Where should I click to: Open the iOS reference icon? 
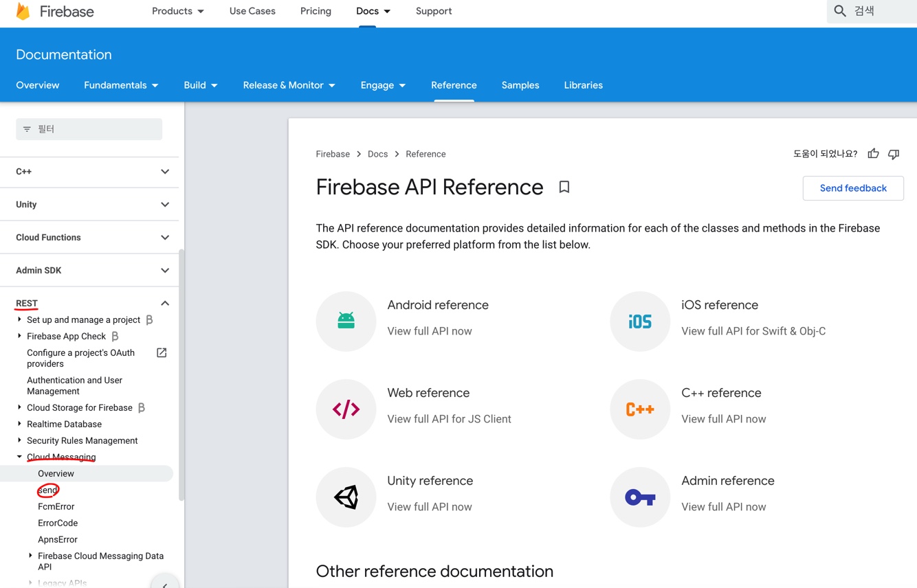tap(640, 321)
